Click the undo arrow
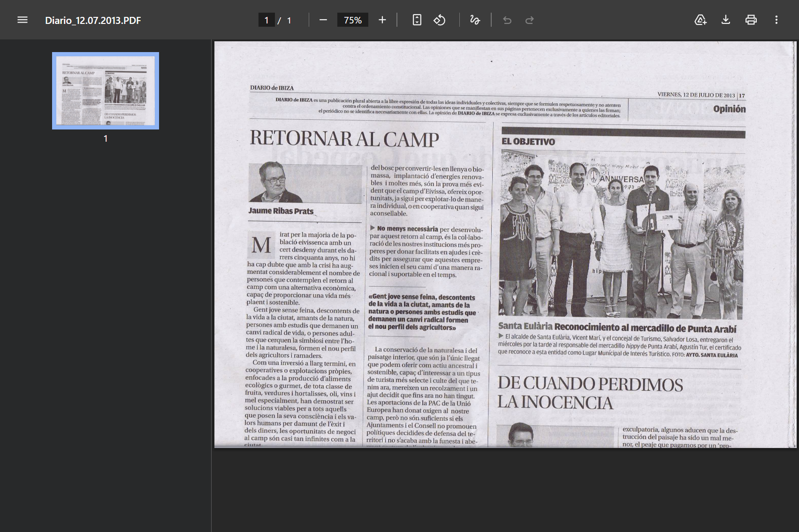Screen dimensions: 799x532 (x=507, y=20)
